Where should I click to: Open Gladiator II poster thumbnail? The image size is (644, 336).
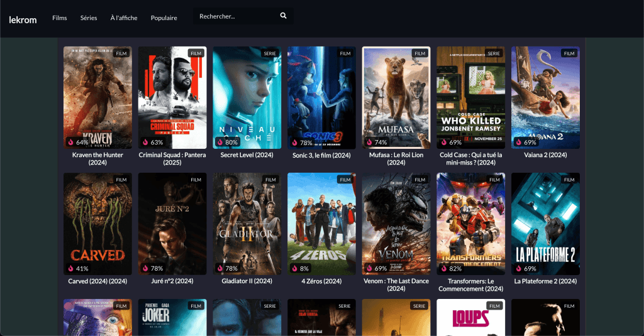click(247, 224)
